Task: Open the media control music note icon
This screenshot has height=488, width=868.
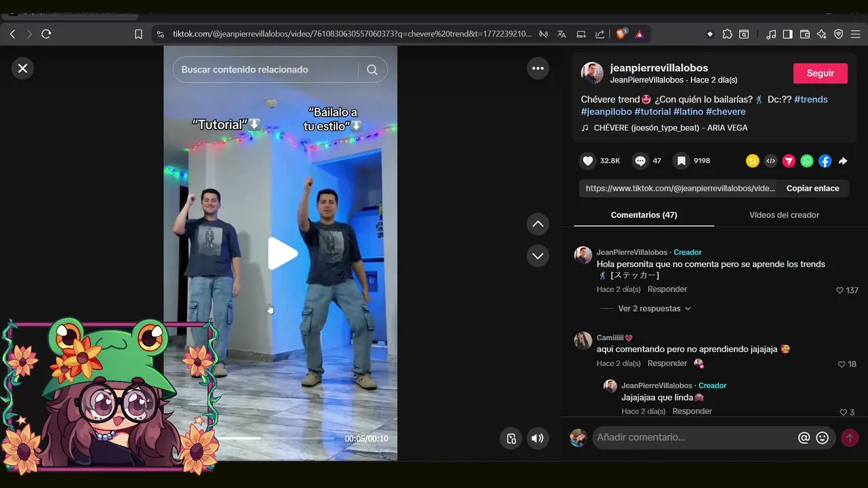Action: click(771, 34)
